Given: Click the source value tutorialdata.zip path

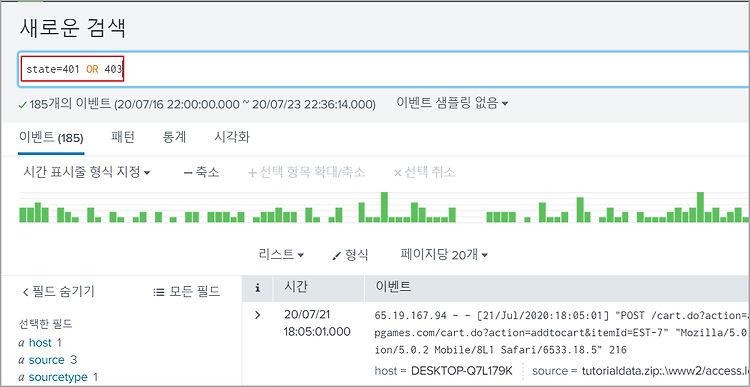Looking at the screenshot, I should (665, 371).
